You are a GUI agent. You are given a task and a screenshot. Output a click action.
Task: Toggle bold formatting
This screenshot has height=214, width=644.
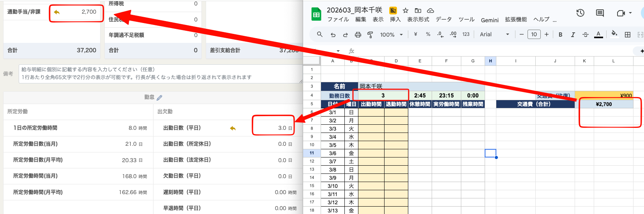[x=560, y=35]
